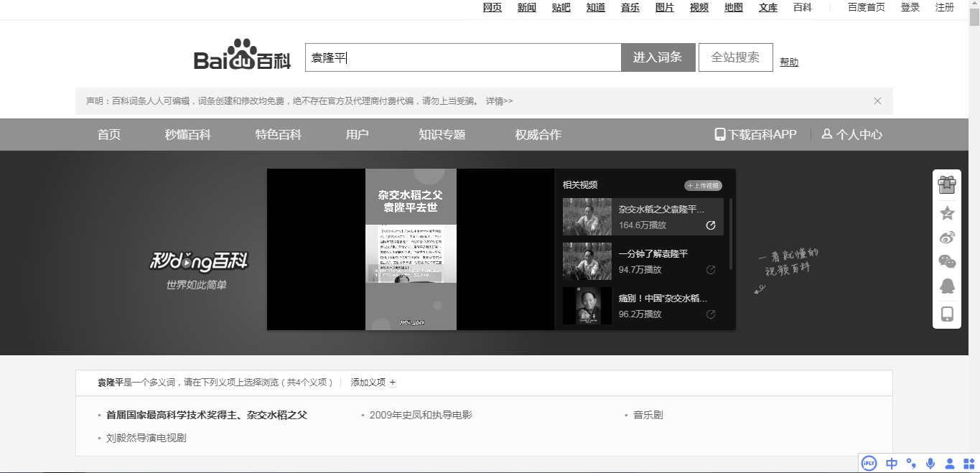Open 权威合作 navigation item
Screen dimensions: 980x473
538,134
